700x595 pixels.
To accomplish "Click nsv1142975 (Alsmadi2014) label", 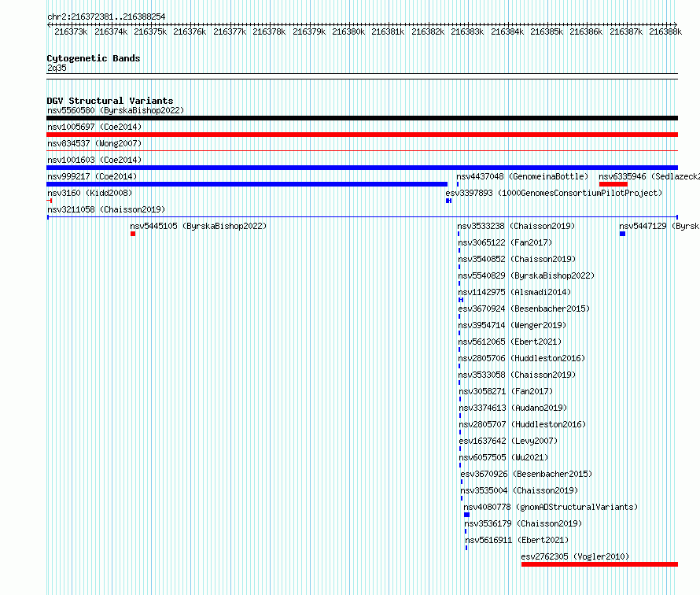I will tap(514, 292).
